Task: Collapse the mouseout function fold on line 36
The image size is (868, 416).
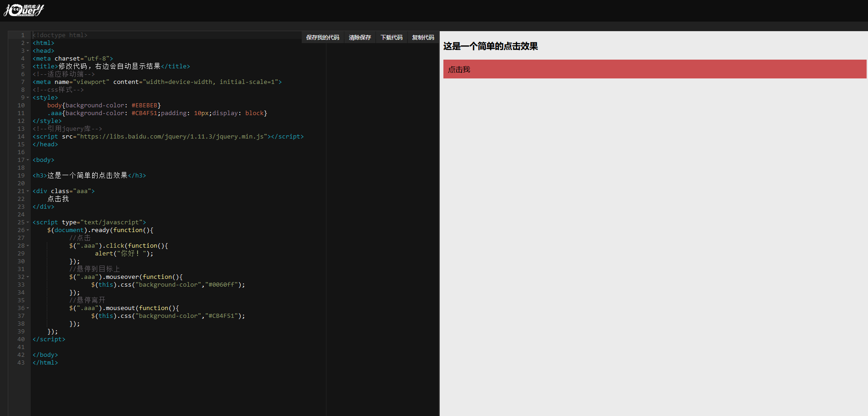Action: [28, 308]
